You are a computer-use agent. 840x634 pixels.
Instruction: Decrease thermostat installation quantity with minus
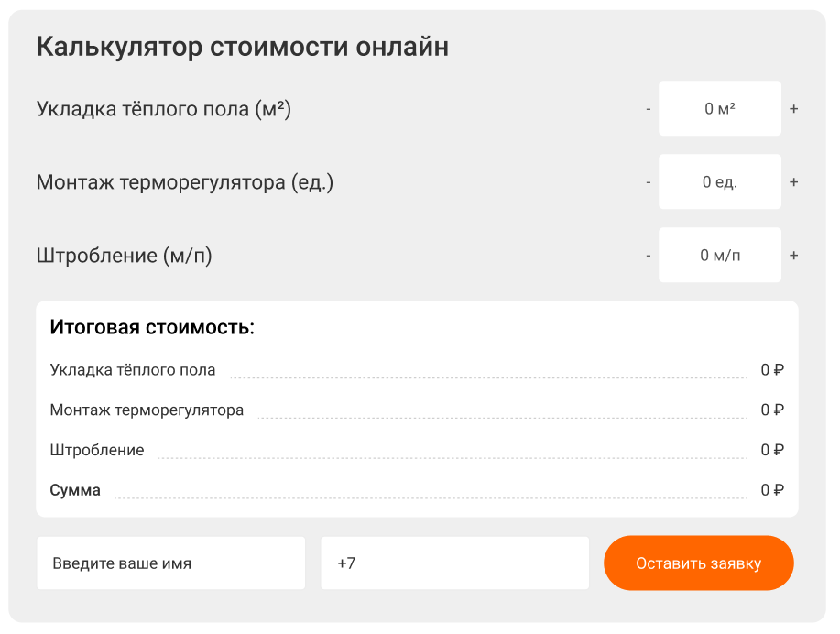(649, 182)
